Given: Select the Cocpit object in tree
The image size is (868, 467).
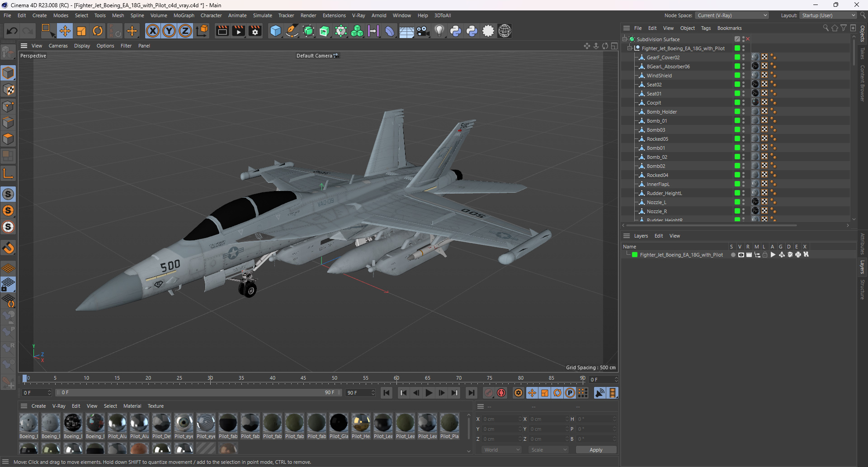Looking at the screenshot, I should click(654, 103).
